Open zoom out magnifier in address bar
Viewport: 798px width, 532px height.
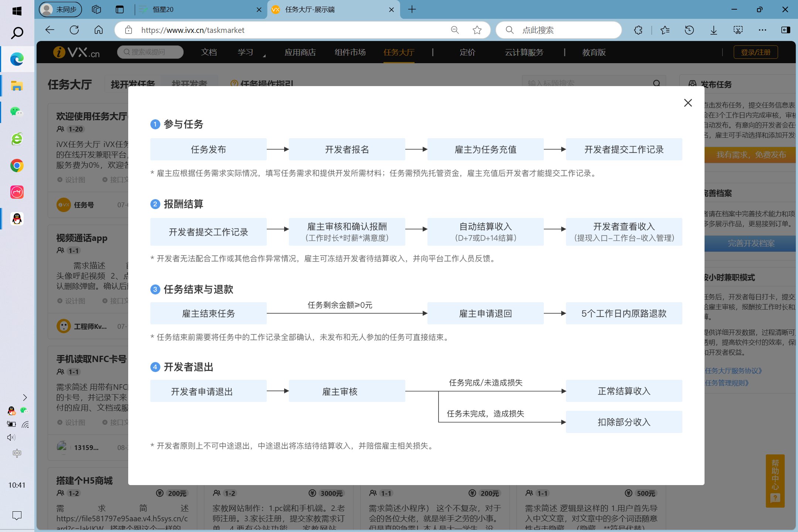point(455,30)
